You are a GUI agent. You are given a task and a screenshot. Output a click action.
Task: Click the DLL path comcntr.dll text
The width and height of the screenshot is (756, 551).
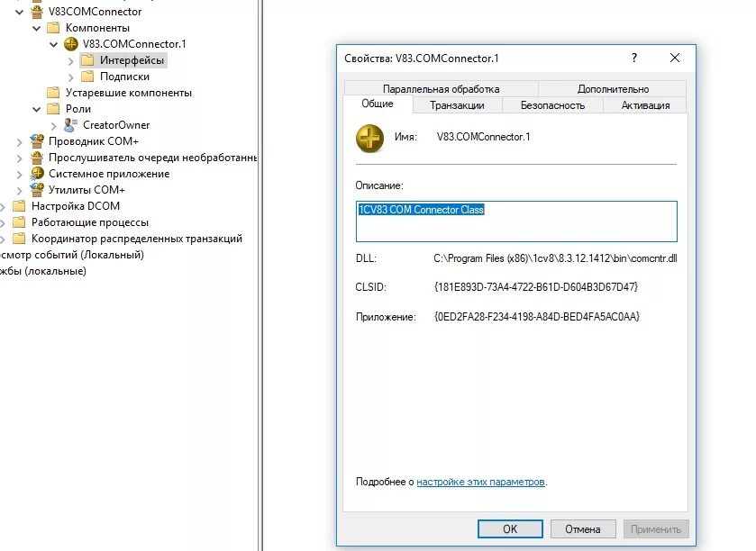point(555,258)
